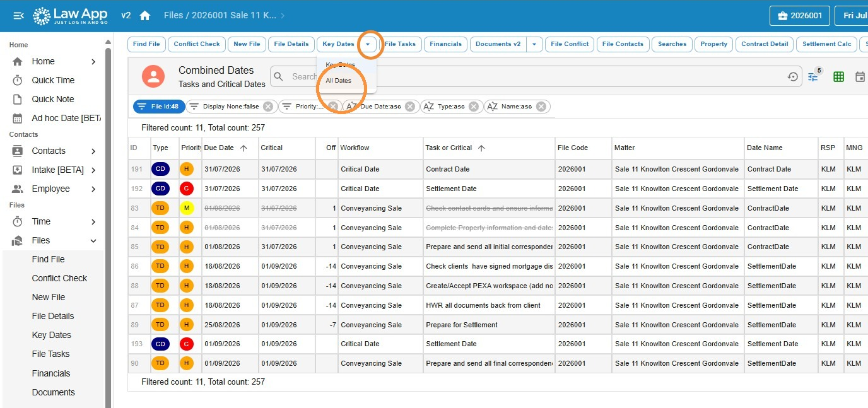This screenshot has height=408, width=868.
Task: Go to the home icon in header
Action: tap(145, 16)
